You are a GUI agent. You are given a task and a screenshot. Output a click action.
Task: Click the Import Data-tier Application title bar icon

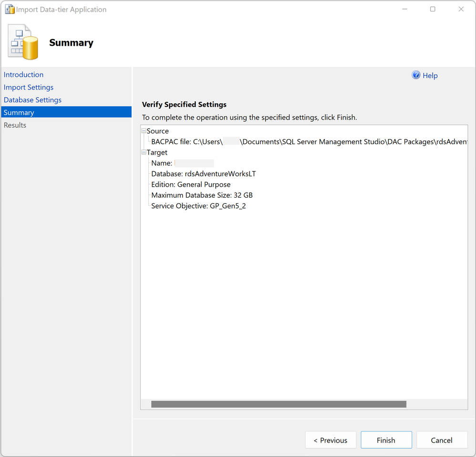10,10
